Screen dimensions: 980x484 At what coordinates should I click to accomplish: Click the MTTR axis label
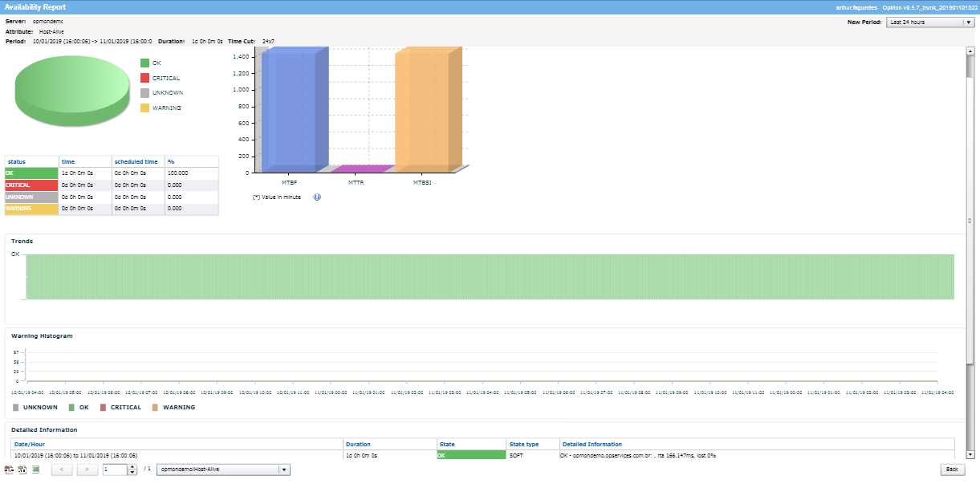point(356,182)
